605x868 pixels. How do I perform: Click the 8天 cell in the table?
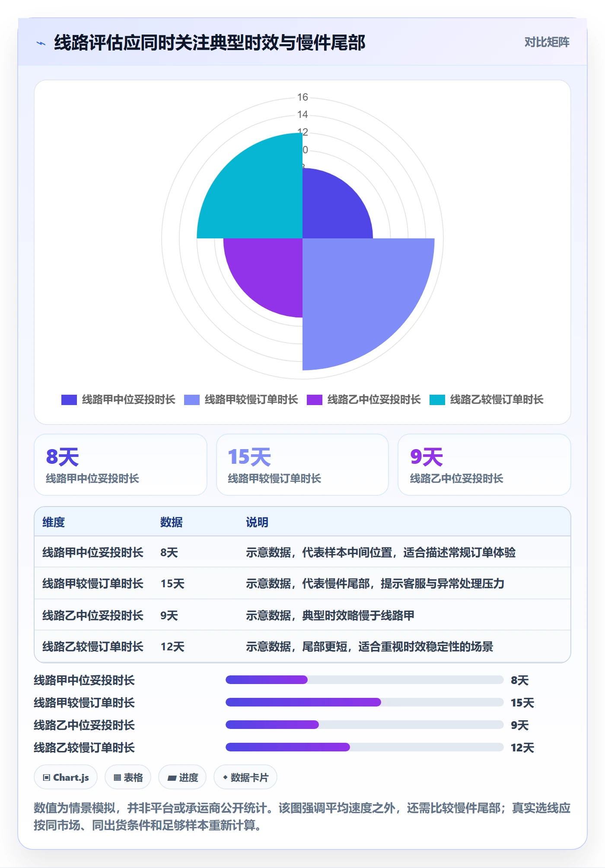tap(169, 552)
